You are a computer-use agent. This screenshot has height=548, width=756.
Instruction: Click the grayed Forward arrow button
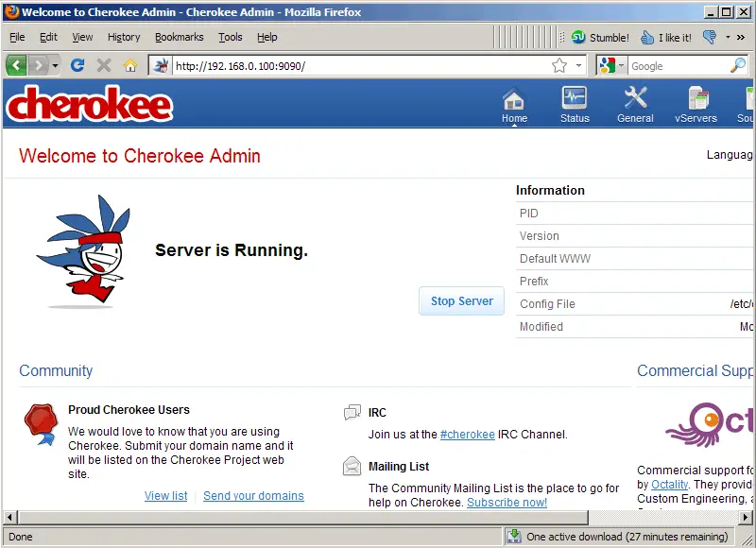pos(39,65)
